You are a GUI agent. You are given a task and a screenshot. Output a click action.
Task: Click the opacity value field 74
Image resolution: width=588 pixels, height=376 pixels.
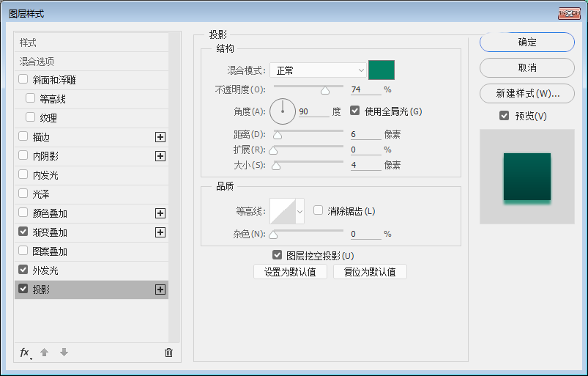[365, 89]
